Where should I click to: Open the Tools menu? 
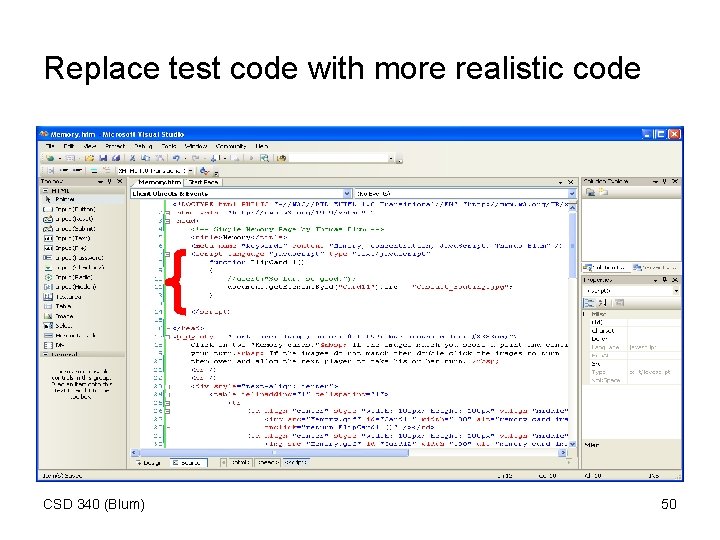pyautogui.click(x=169, y=146)
